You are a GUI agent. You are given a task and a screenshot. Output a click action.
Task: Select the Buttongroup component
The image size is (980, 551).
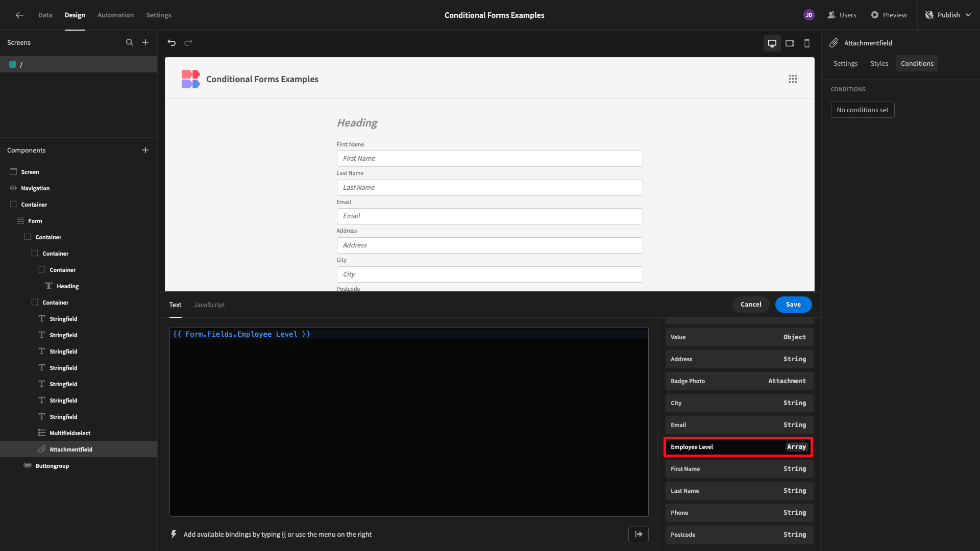(52, 466)
